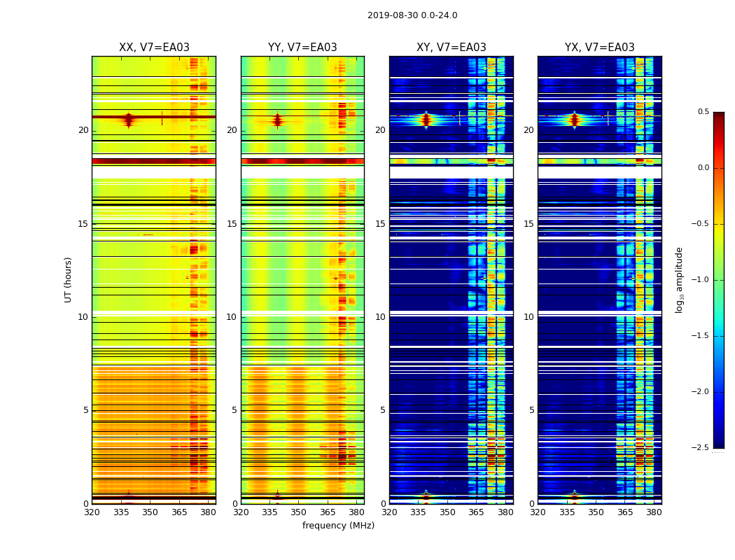The width and height of the screenshot is (735, 560).
Task: Click the 380 tick under the YX panel
Action: [654, 512]
